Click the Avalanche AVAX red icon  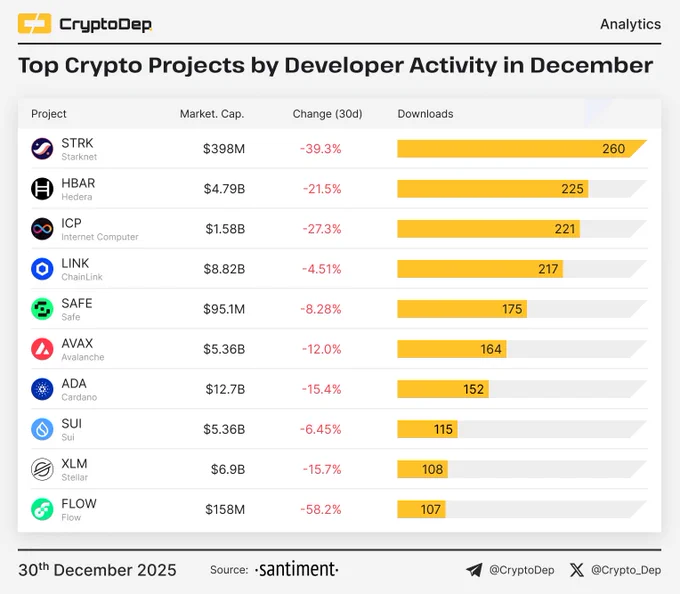(x=42, y=349)
